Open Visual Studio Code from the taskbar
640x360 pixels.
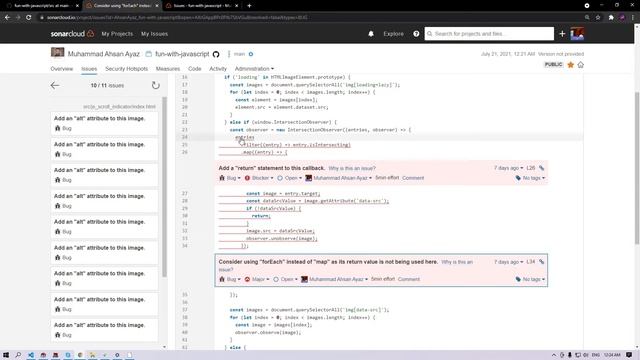31,355
